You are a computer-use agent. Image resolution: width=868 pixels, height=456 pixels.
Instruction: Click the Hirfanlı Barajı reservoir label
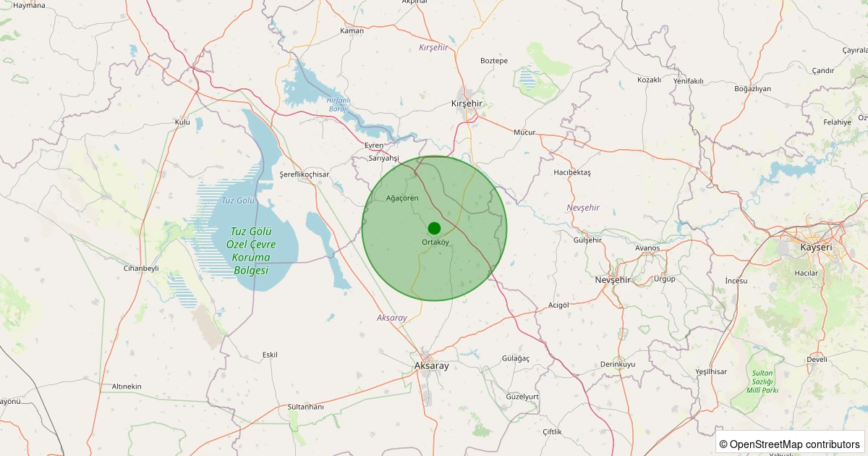(x=338, y=104)
